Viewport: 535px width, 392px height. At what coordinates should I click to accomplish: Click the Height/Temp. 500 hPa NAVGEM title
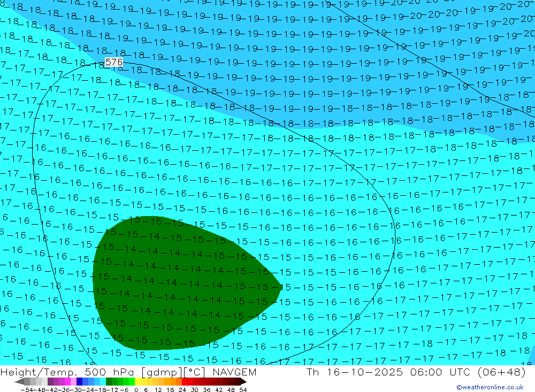tap(128, 372)
